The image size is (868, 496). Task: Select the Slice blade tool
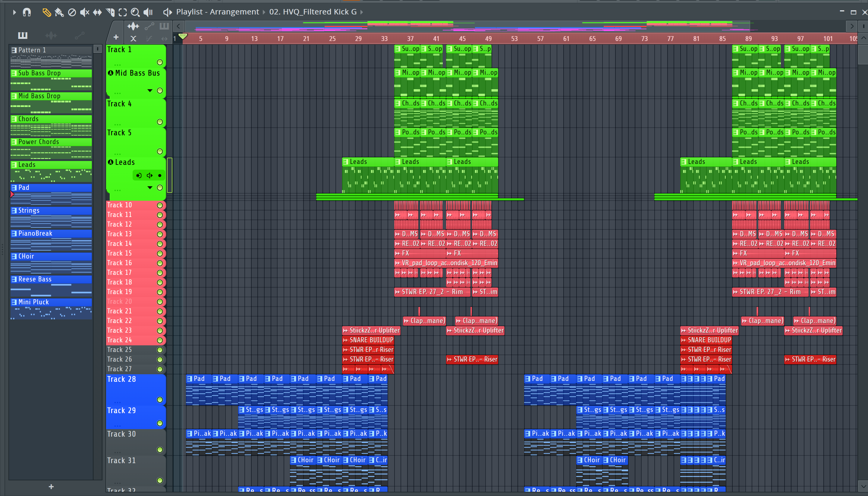tap(110, 13)
